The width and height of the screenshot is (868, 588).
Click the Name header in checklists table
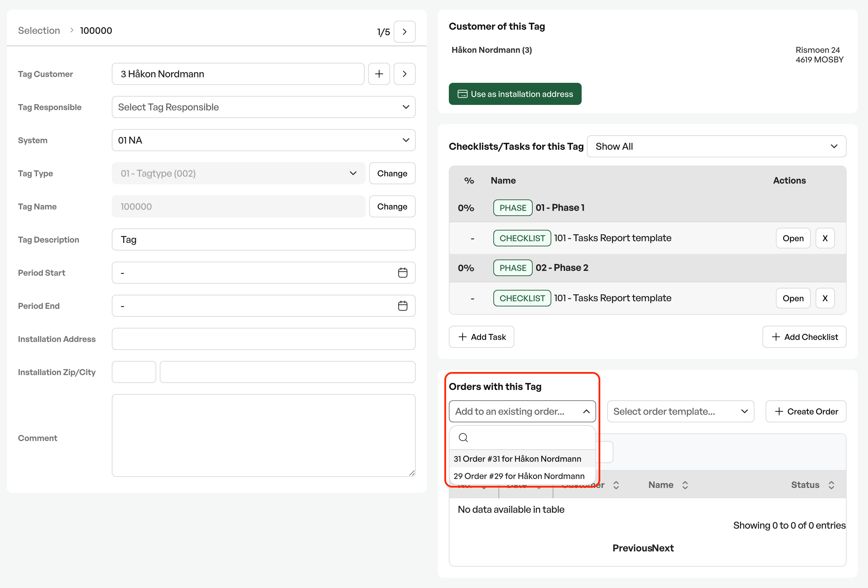[503, 180]
